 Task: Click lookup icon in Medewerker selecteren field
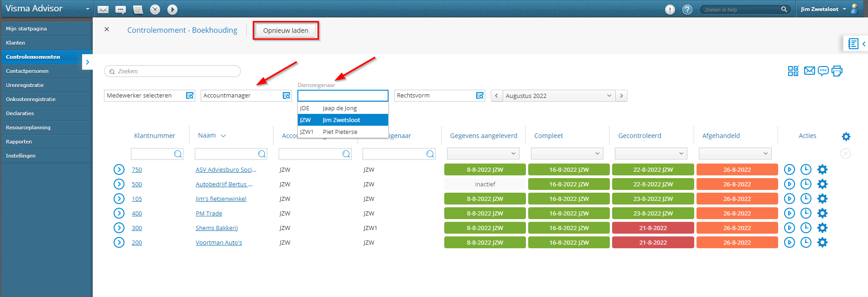pos(189,96)
